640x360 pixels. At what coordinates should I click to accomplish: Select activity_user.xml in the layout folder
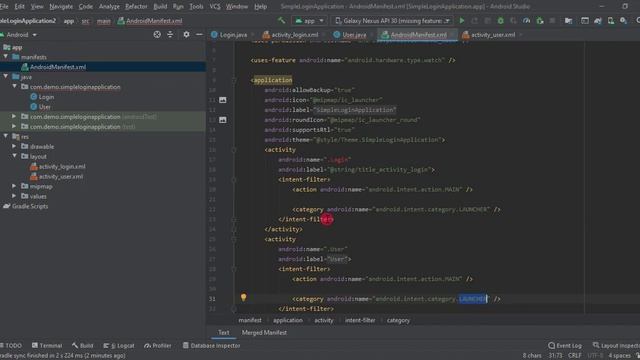click(60, 176)
